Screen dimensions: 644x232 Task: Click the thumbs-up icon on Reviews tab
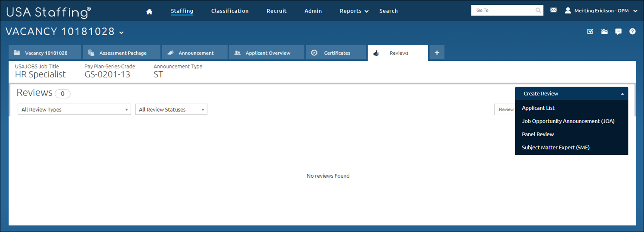coord(376,53)
